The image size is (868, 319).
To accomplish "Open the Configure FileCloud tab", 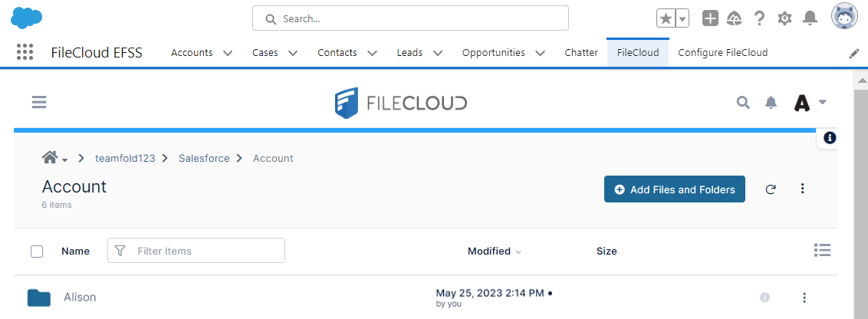I will coord(722,53).
